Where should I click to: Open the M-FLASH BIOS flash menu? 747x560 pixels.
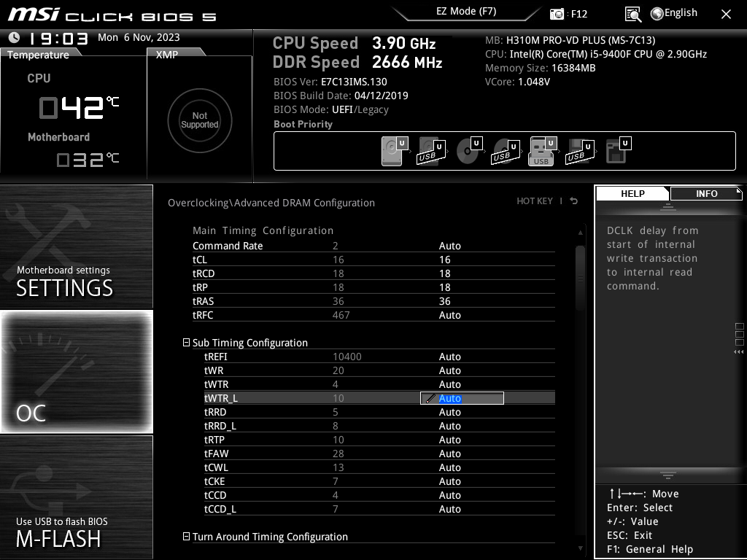pyautogui.click(x=76, y=497)
